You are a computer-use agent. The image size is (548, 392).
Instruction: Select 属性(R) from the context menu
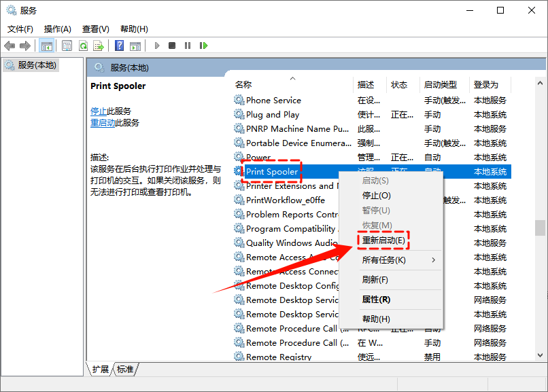(x=376, y=300)
